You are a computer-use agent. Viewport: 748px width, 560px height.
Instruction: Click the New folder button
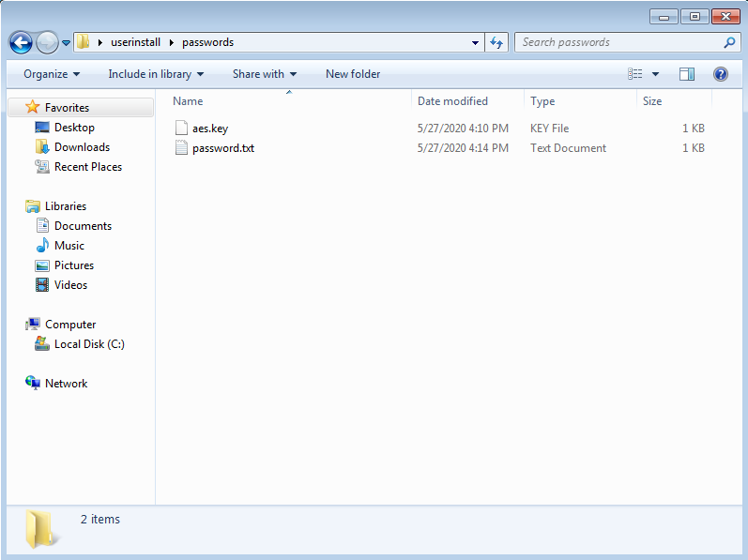pos(353,74)
